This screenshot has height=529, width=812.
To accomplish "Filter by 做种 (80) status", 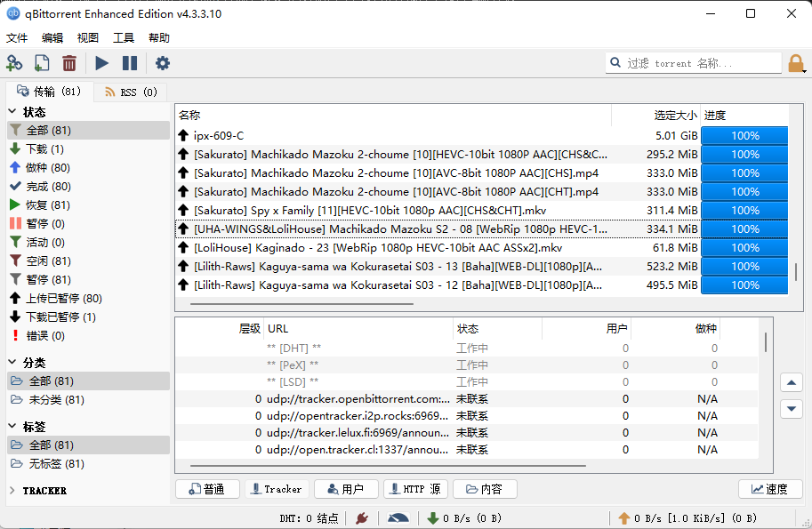I will click(89, 168).
